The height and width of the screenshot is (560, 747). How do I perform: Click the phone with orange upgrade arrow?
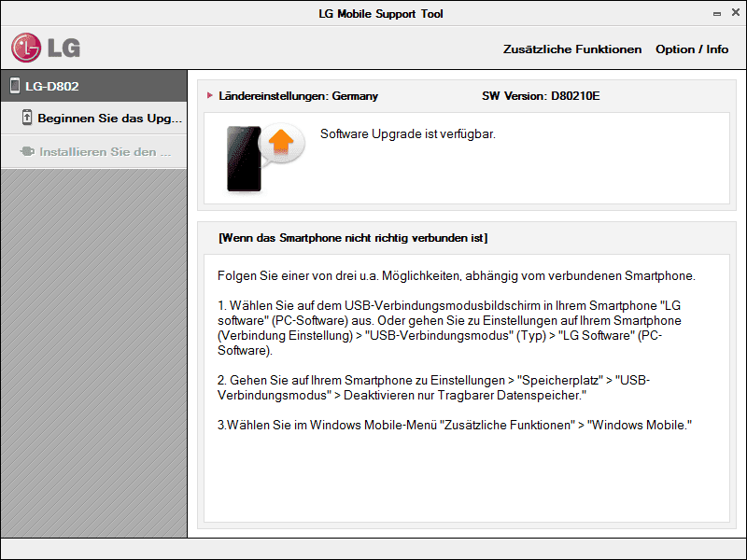click(265, 158)
